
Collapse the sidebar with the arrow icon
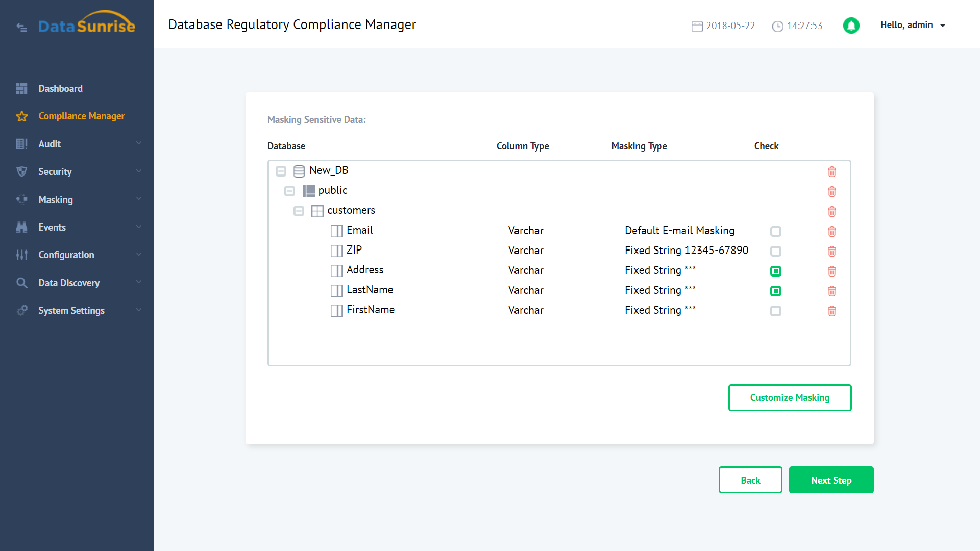pyautogui.click(x=21, y=27)
